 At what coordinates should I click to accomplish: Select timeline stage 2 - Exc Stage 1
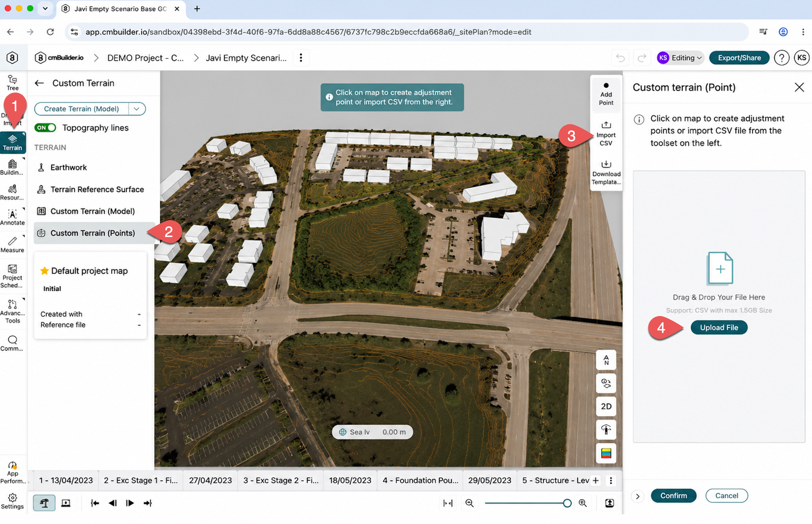(x=141, y=480)
